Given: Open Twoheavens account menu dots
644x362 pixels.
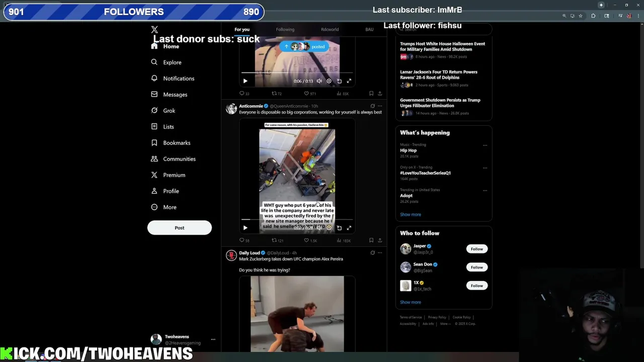Looking at the screenshot, I should [213, 339].
